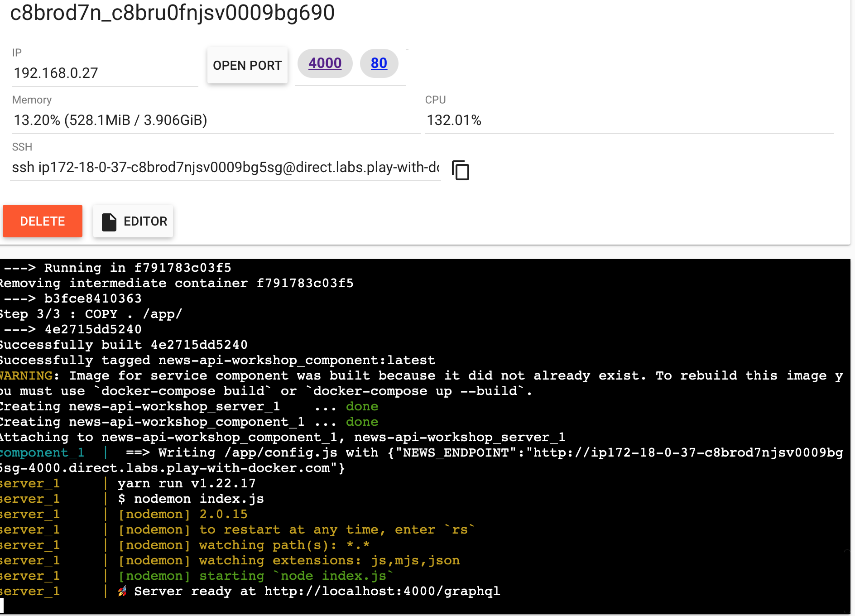Click 'Removing intermediate container f791783c03f5' line
This screenshot has height=616, width=855.
tap(177, 283)
